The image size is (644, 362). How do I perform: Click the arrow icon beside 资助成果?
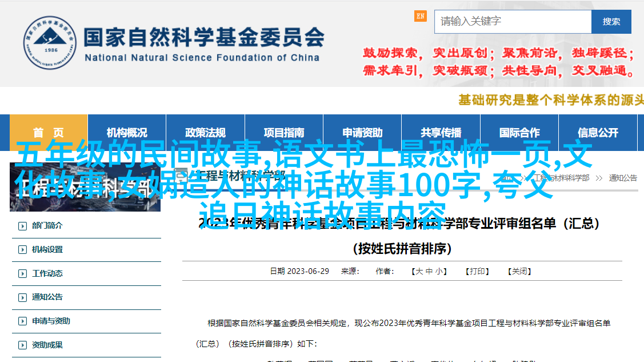22,345
